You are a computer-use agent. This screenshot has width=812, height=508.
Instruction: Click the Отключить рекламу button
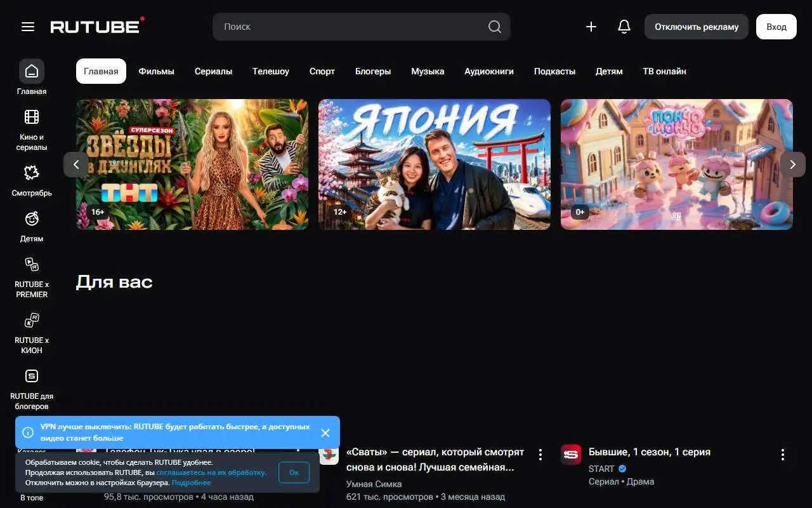(x=697, y=27)
